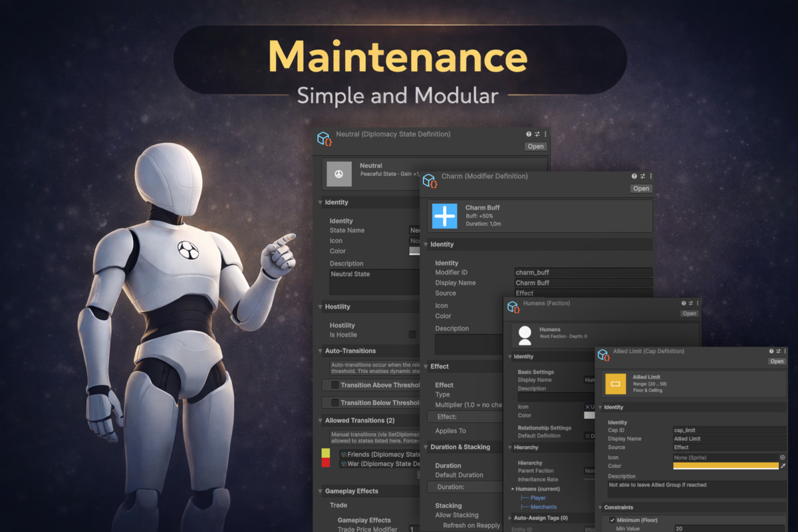The height and width of the screenshot is (532, 798).
Task: Click the Display Name field Charm Buff
Action: point(583,283)
